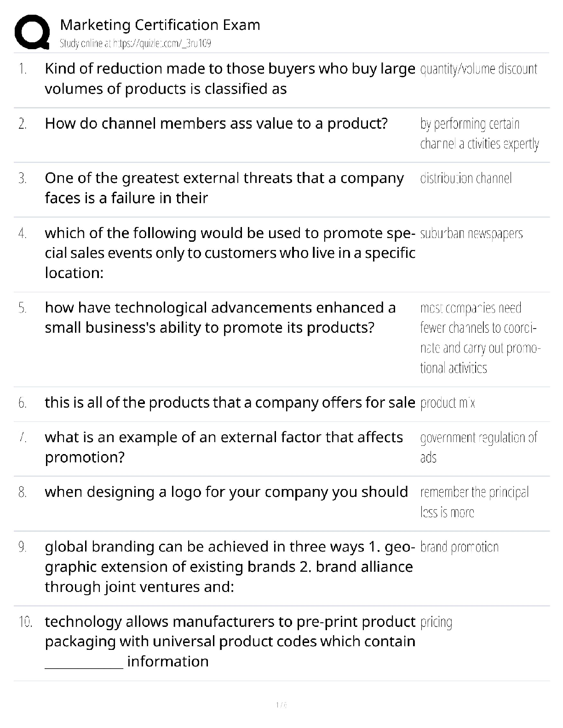
Task: Open the quizlet.com study online link
Action: [x=135, y=44]
